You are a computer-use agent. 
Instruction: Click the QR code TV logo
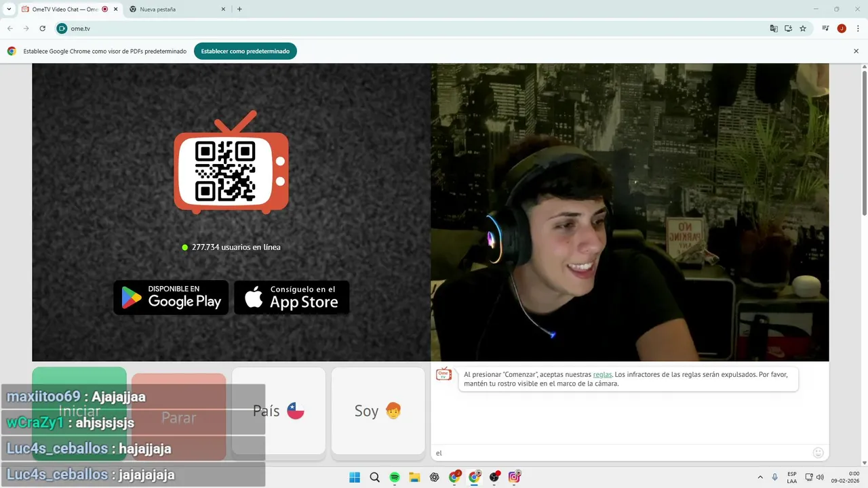pos(231,163)
